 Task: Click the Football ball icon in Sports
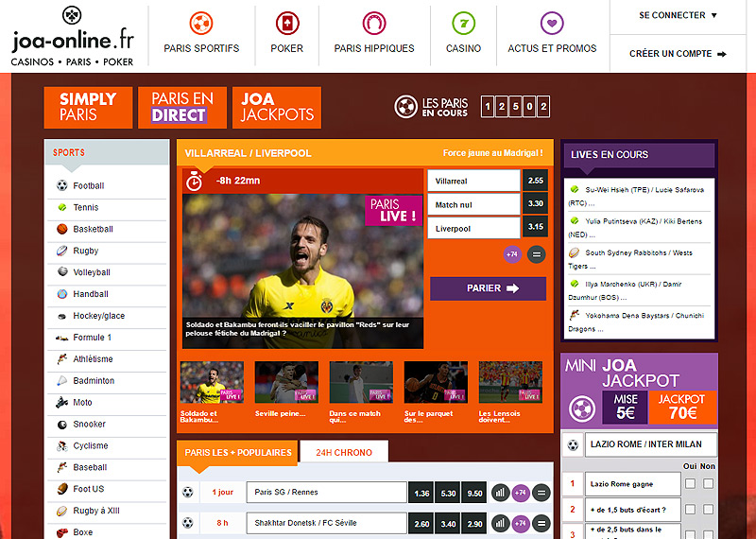tap(62, 185)
